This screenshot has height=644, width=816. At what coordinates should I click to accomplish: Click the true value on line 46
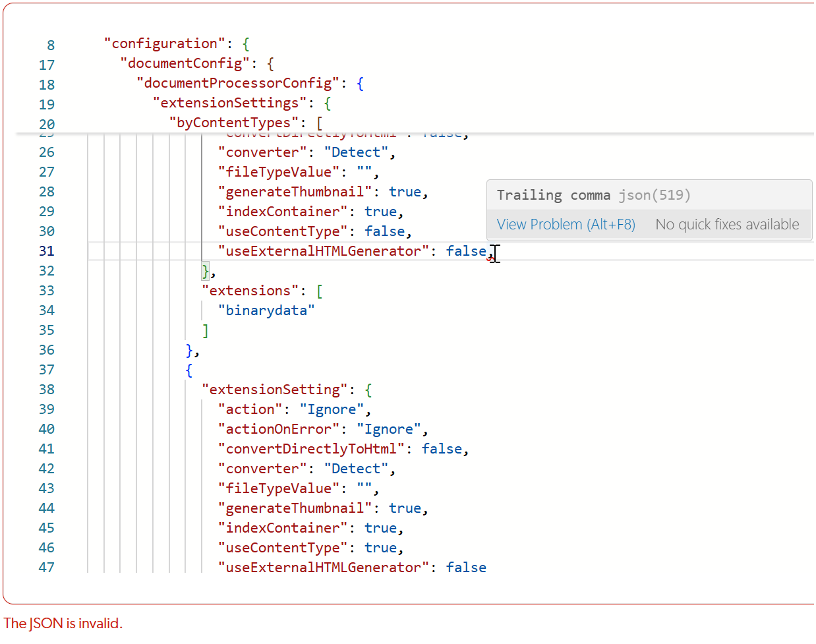[380, 548]
